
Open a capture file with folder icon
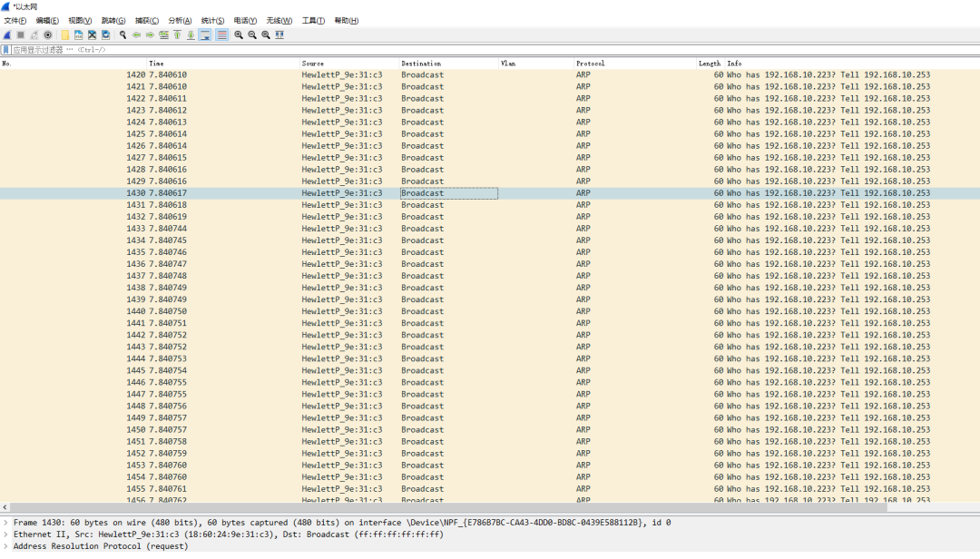click(x=65, y=35)
